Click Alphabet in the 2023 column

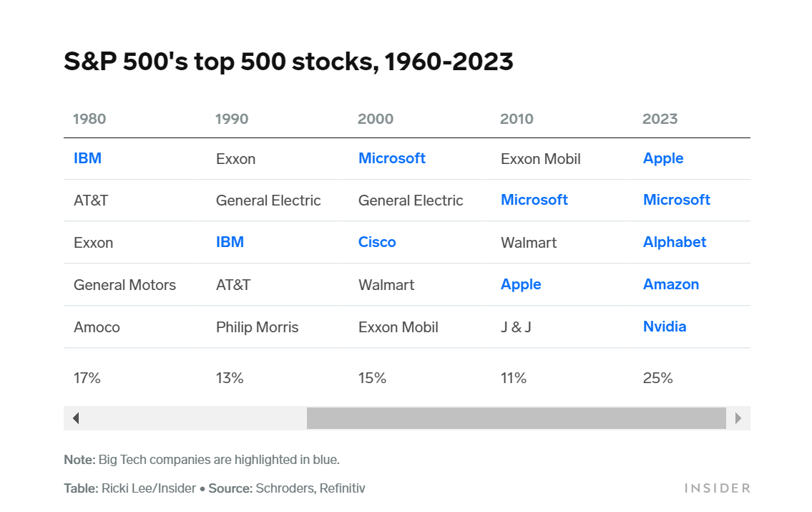[x=675, y=242]
